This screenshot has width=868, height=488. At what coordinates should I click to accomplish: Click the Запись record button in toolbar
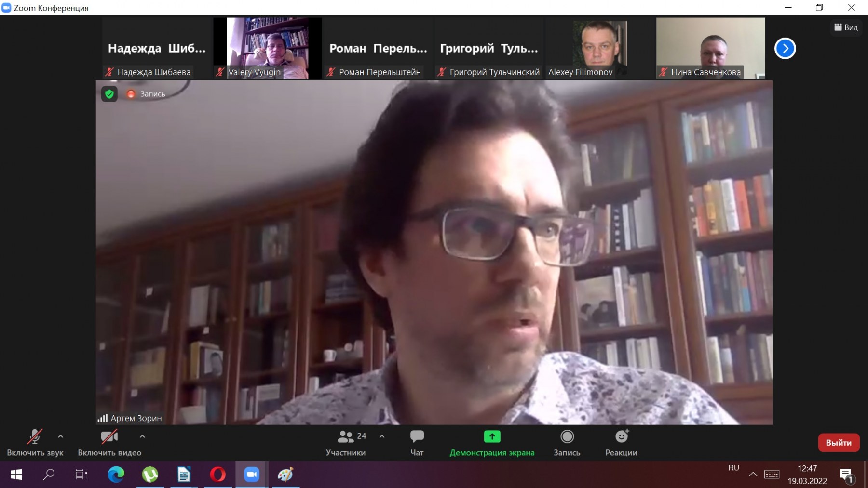pyautogui.click(x=567, y=443)
